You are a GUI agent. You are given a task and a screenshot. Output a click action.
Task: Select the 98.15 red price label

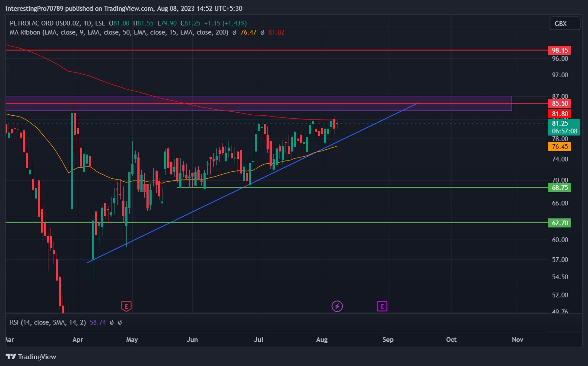tap(559, 50)
